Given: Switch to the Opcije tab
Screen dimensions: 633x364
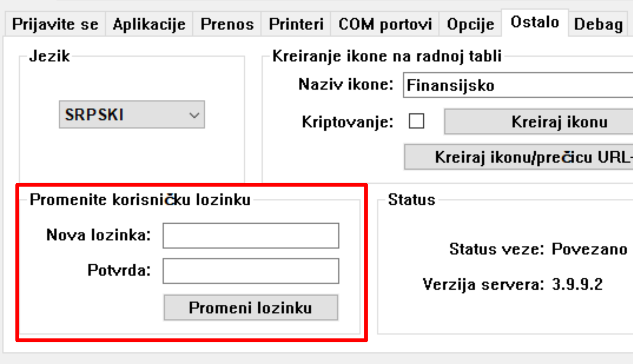Looking at the screenshot, I should click(x=470, y=24).
